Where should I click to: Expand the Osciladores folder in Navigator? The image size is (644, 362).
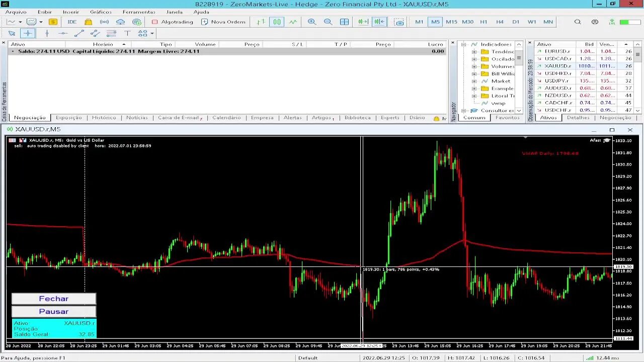click(474, 59)
